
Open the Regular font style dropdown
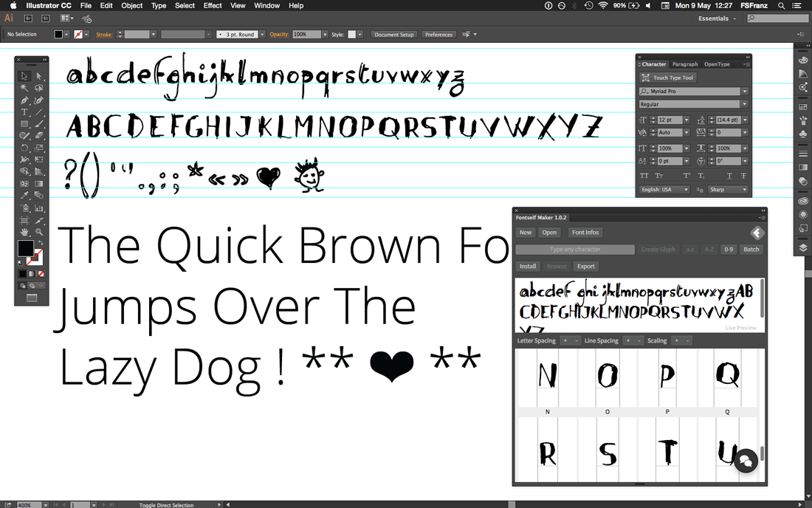point(745,103)
